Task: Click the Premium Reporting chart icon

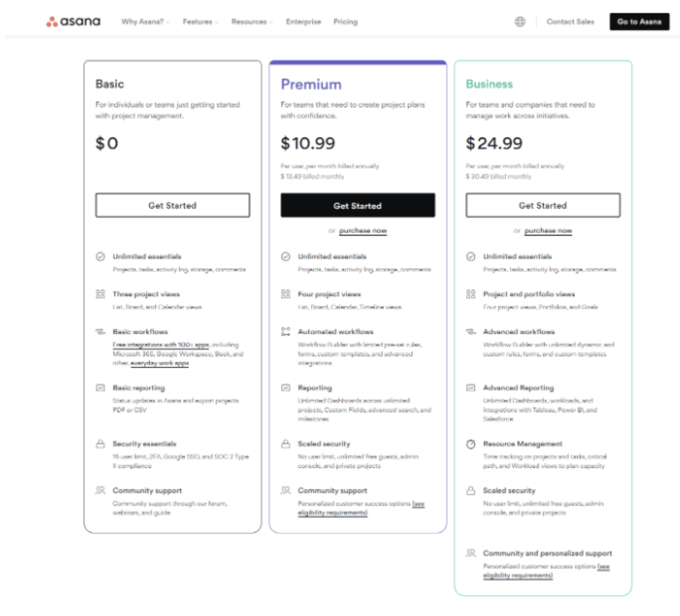Action: coord(285,388)
